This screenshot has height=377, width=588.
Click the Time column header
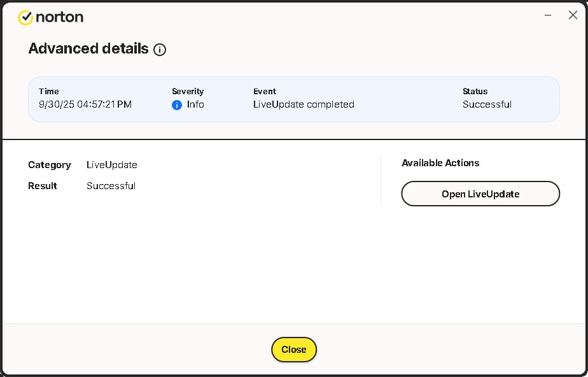click(48, 92)
